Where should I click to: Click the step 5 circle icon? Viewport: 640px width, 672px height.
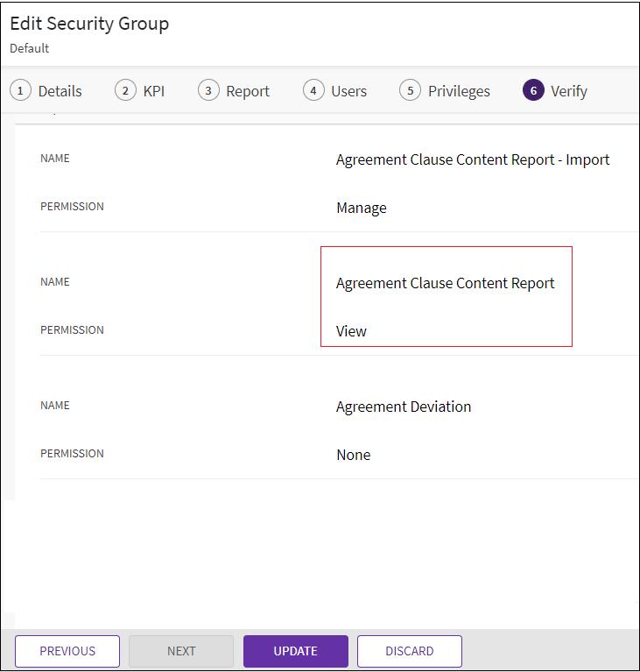[410, 90]
